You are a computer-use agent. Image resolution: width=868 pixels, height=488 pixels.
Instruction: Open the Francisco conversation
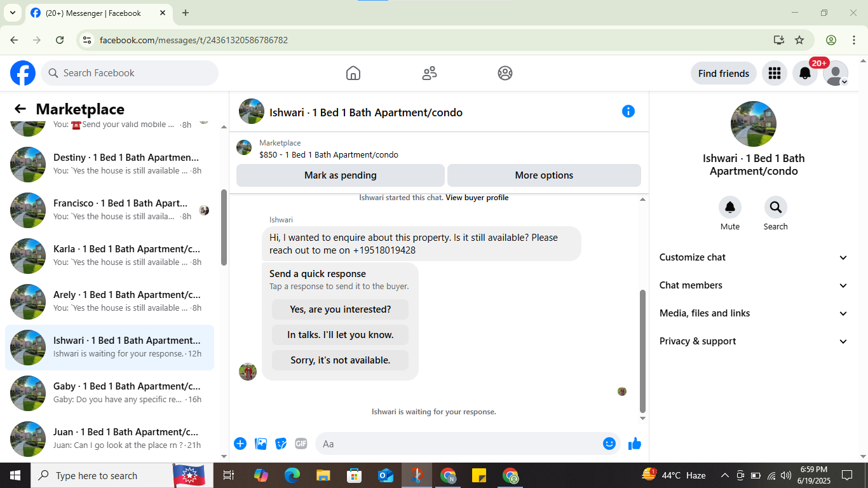tap(110, 210)
